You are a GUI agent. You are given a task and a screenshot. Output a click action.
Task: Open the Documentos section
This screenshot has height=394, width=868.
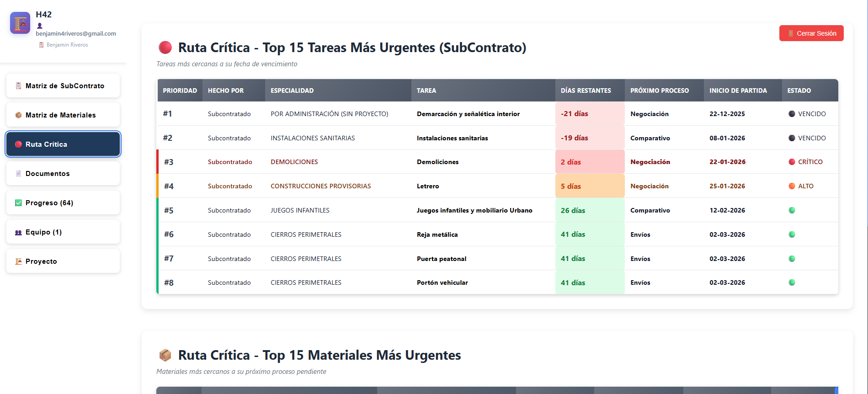63,174
